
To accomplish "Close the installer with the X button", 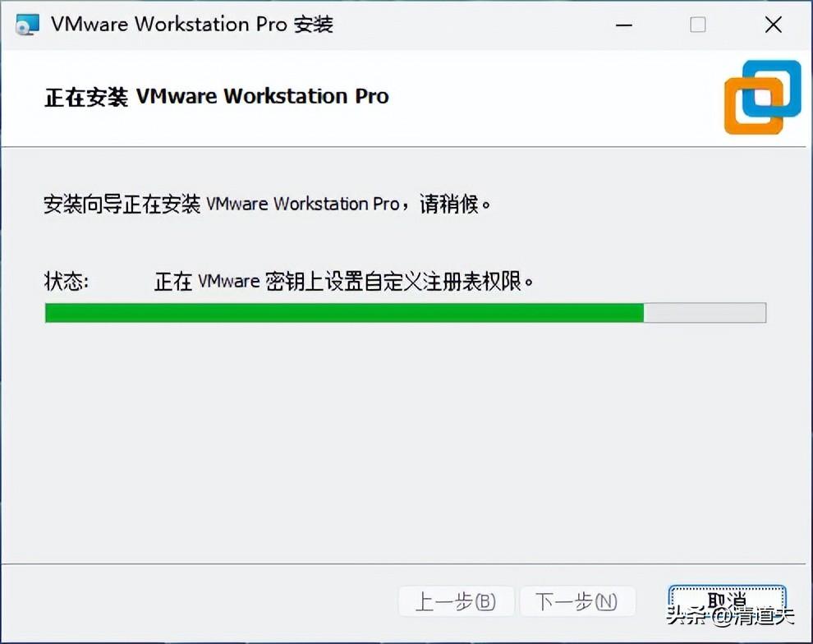I will tap(773, 25).
